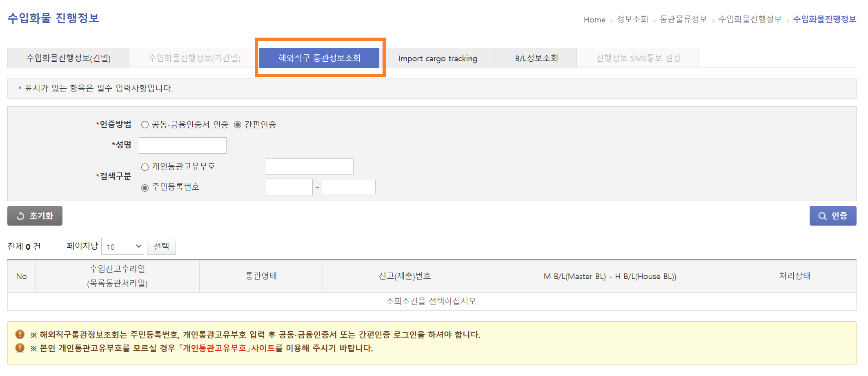Go to the B/L정보조회 tab
This screenshot has height=376, width=868.
point(536,58)
